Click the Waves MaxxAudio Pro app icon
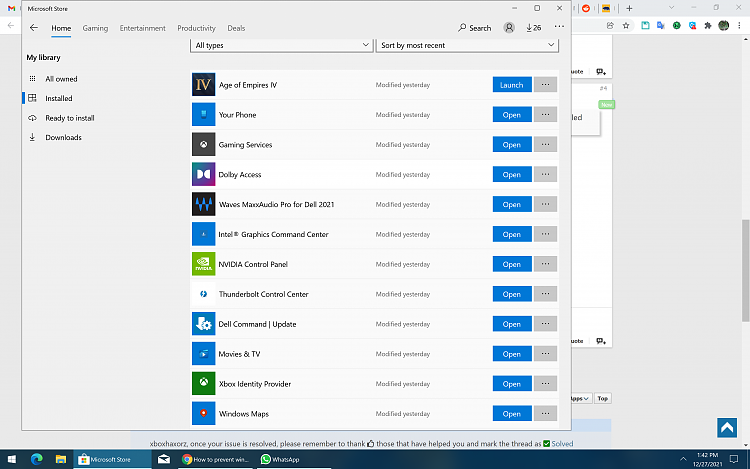The height and width of the screenshot is (469, 750). click(203, 204)
